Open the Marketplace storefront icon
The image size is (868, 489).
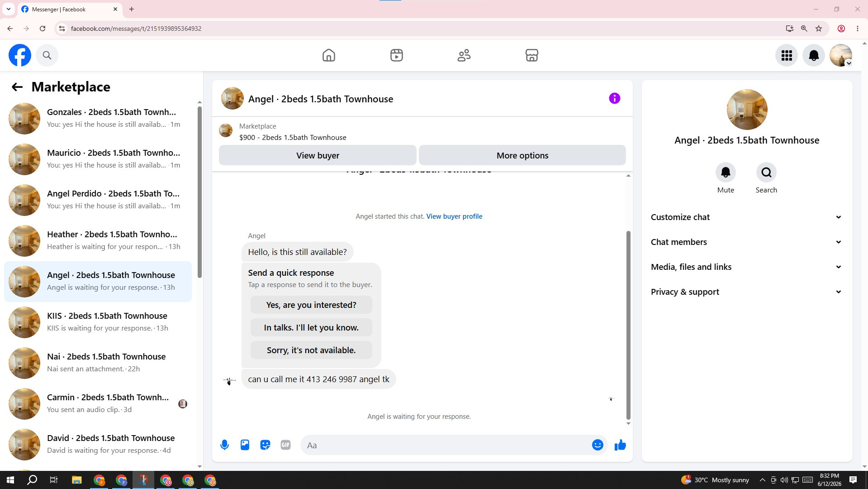(x=532, y=55)
